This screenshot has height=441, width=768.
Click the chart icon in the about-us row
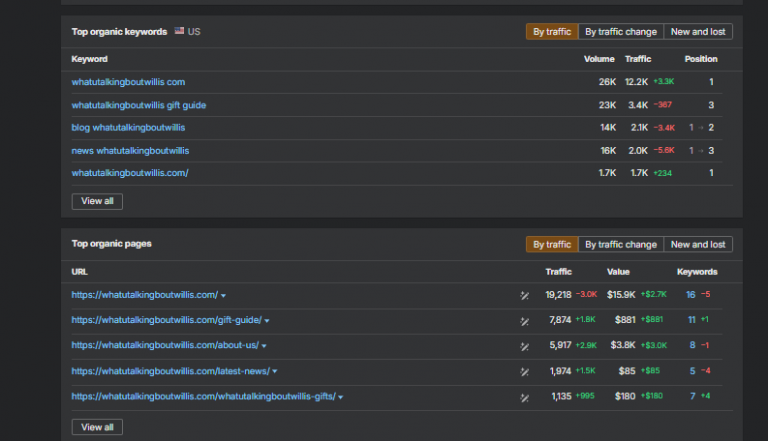pyautogui.click(x=525, y=346)
